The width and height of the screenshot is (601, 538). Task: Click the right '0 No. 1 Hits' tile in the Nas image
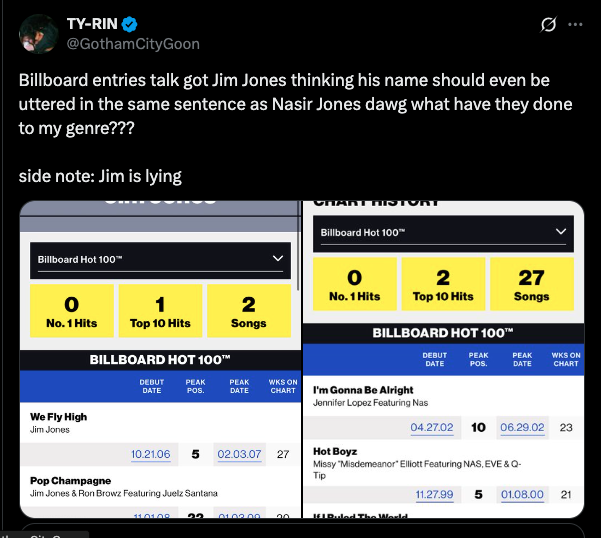(x=355, y=284)
